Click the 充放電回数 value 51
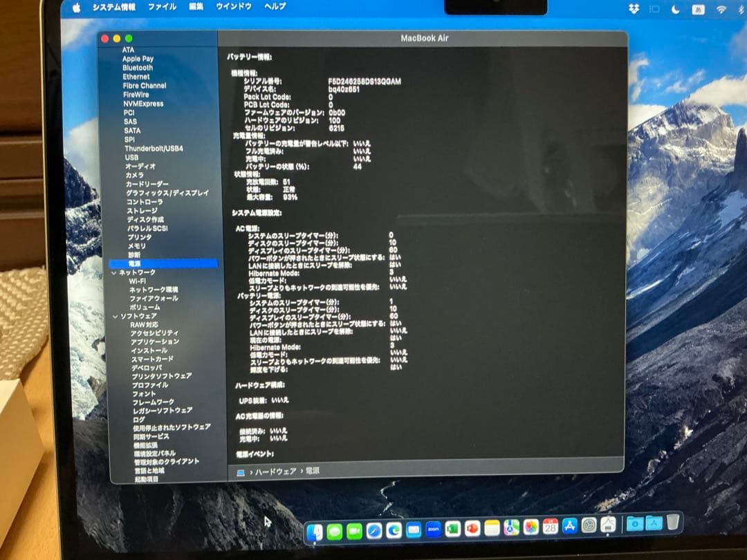Viewport: 747px width, 560px height. (286, 182)
